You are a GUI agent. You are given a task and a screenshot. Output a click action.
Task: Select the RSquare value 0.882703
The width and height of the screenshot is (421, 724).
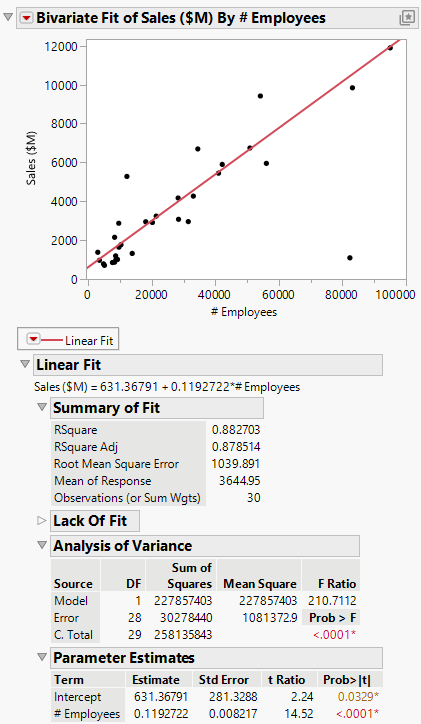point(236,430)
